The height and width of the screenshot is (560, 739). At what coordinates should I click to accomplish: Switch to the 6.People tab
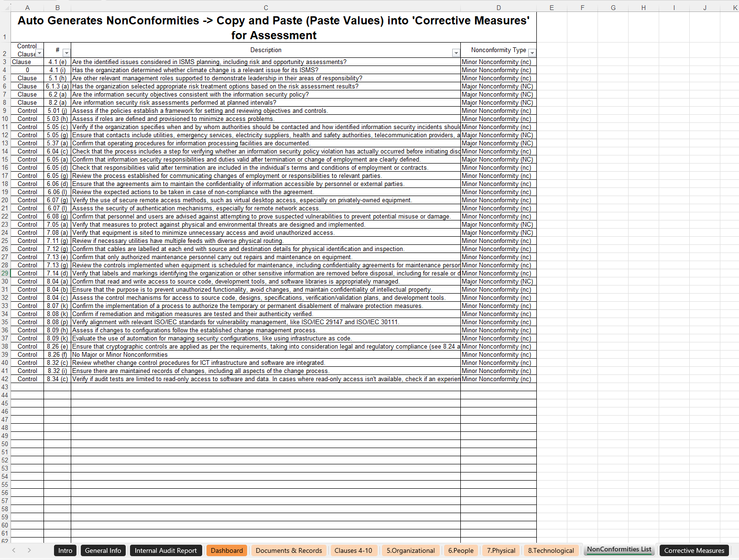461,550
